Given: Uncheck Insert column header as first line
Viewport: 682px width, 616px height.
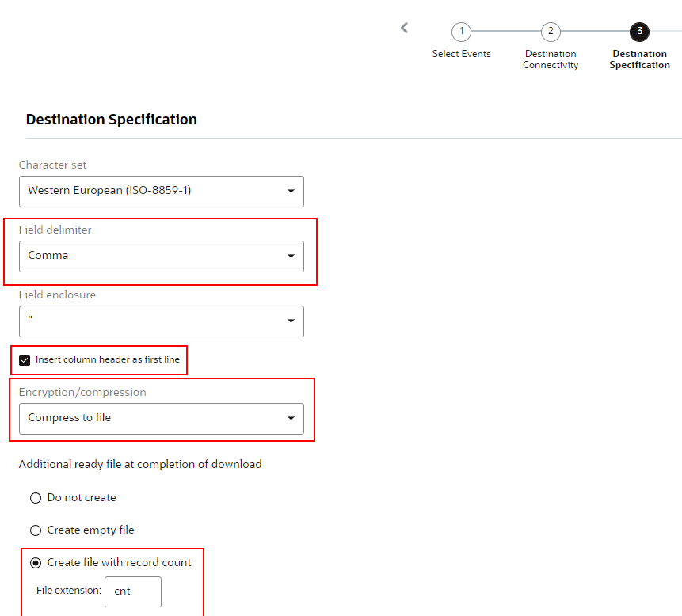Looking at the screenshot, I should pyautogui.click(x=25, y=360).
